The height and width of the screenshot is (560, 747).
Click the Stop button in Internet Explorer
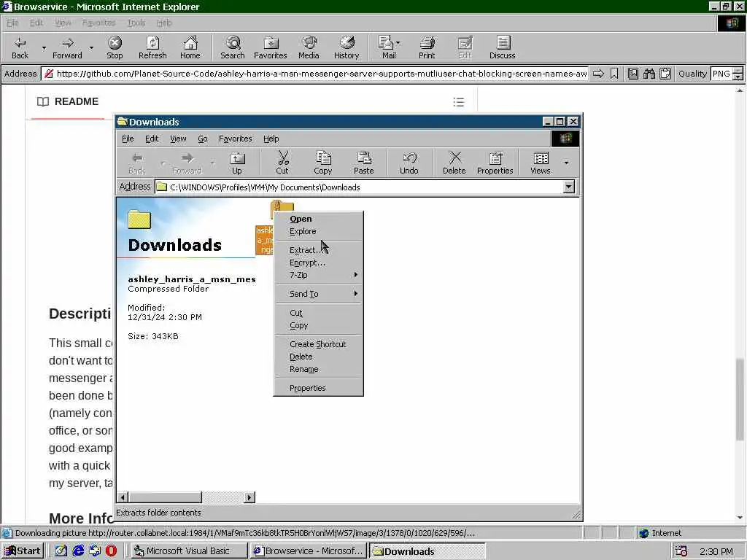coord(115,47)
